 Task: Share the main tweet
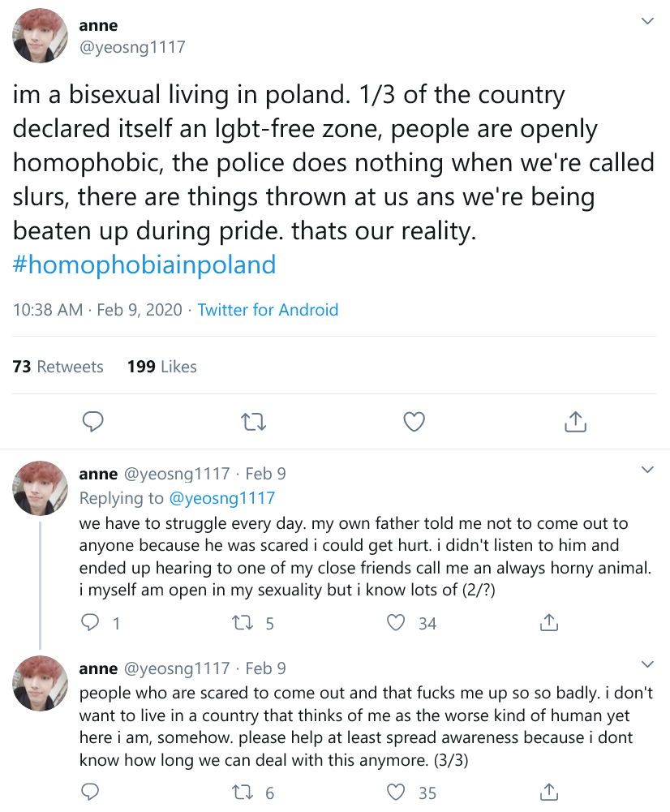coord(575,422)
